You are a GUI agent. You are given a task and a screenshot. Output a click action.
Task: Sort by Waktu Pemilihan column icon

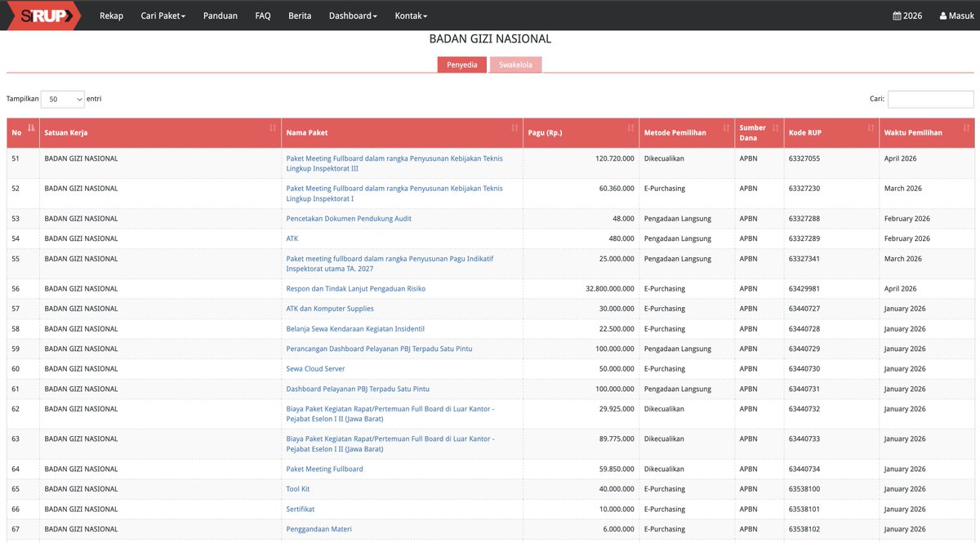click(967, 128)
